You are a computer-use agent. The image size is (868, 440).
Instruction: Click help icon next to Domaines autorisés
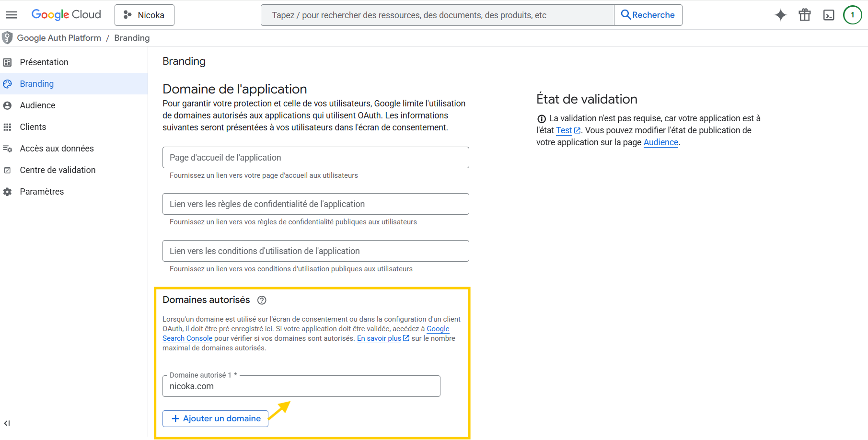coord(262,300)
